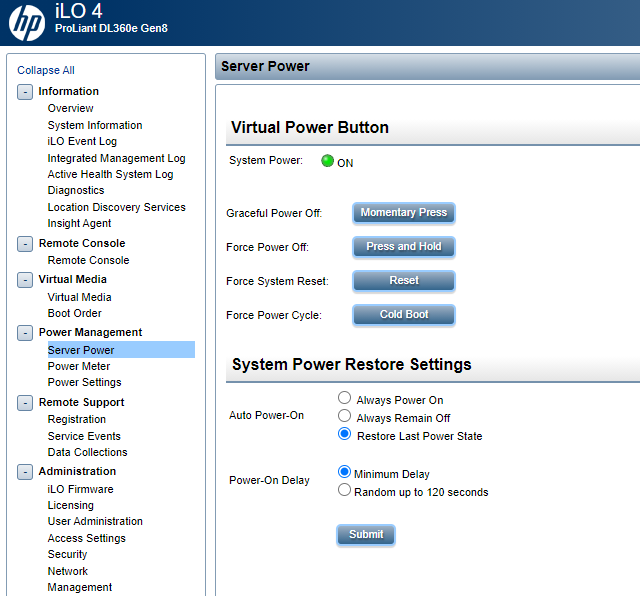Click the Virtual Media section heading
This screenshot has height=596, width=640.
73,279
